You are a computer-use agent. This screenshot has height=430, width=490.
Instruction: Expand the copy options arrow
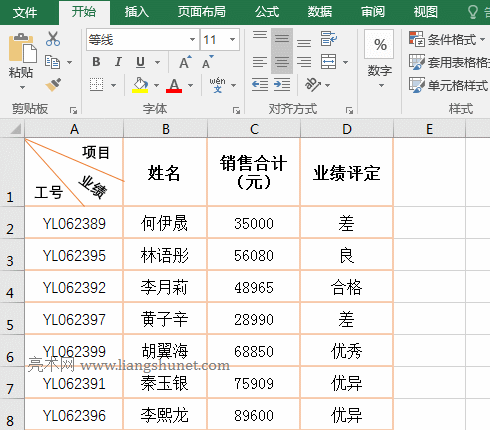69,62
